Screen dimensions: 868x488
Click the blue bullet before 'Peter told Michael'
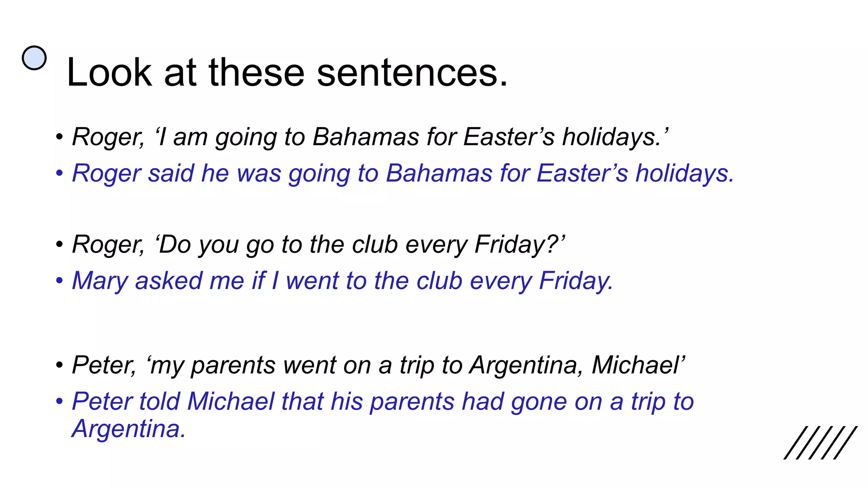pos(60,402)
